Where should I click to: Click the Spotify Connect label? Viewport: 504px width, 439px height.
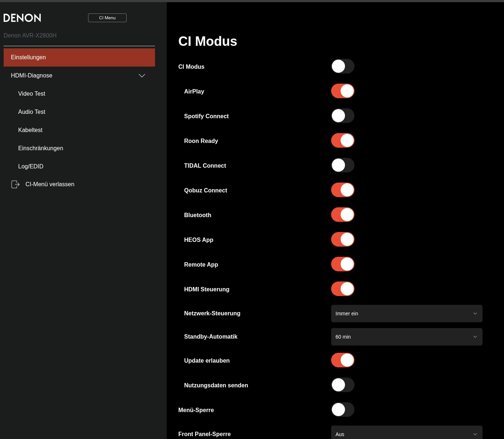206,116
